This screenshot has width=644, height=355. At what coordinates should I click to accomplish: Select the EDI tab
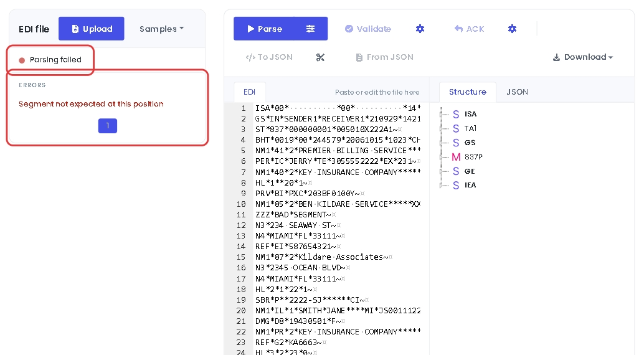click(249, 92)
